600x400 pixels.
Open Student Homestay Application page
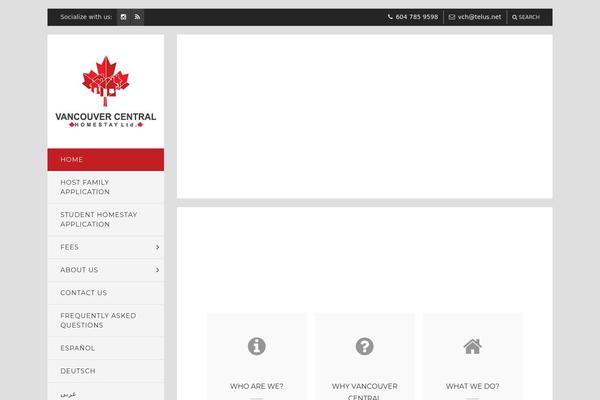106,219
